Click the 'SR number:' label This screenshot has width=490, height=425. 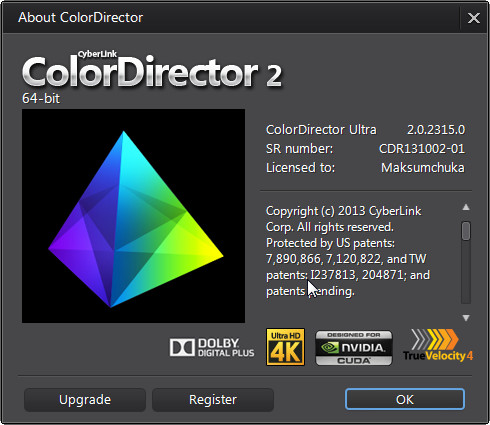click(299, 149)
